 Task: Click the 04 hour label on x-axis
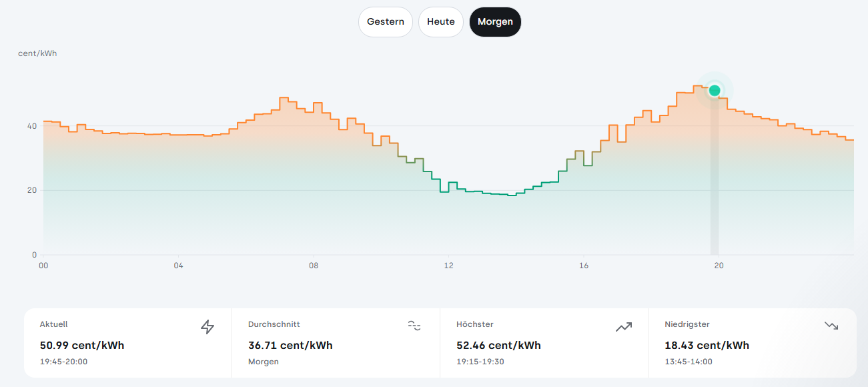point(178,266)
